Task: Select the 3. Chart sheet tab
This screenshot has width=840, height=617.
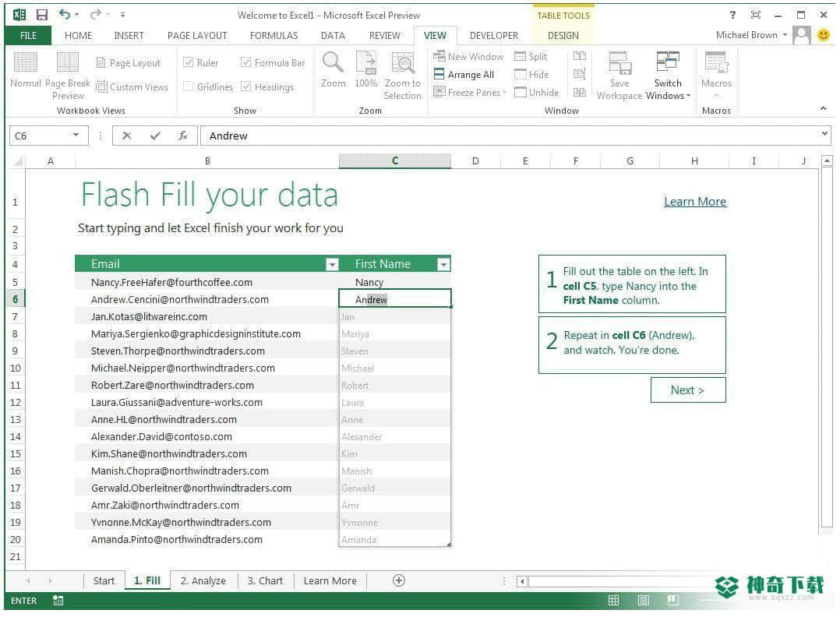Action: (265, 580)
